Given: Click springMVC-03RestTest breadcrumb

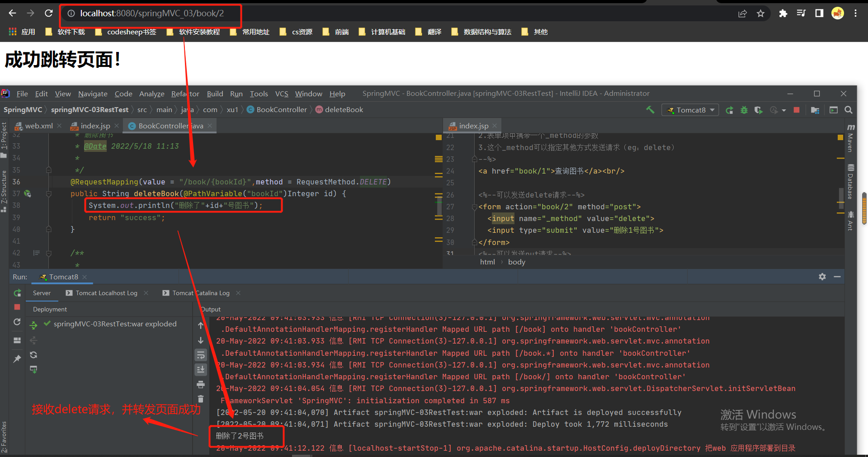Looking at the screenshot, I should (90, 109).
